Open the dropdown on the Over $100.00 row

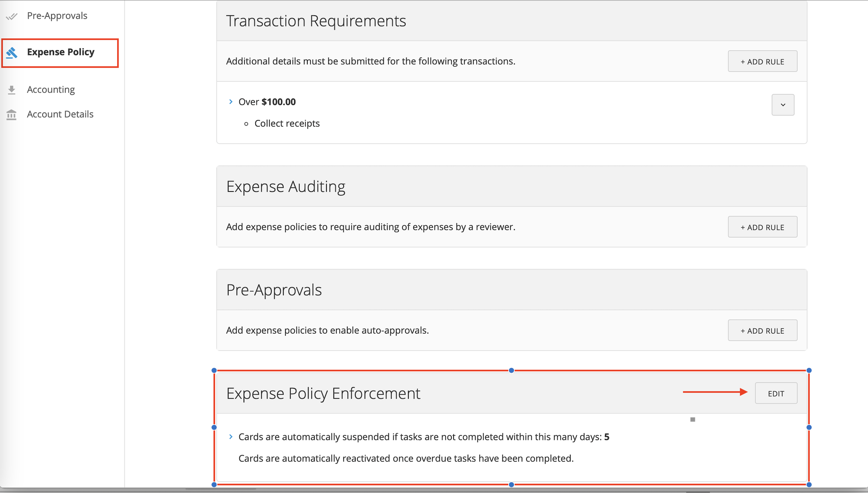(783, 105)
